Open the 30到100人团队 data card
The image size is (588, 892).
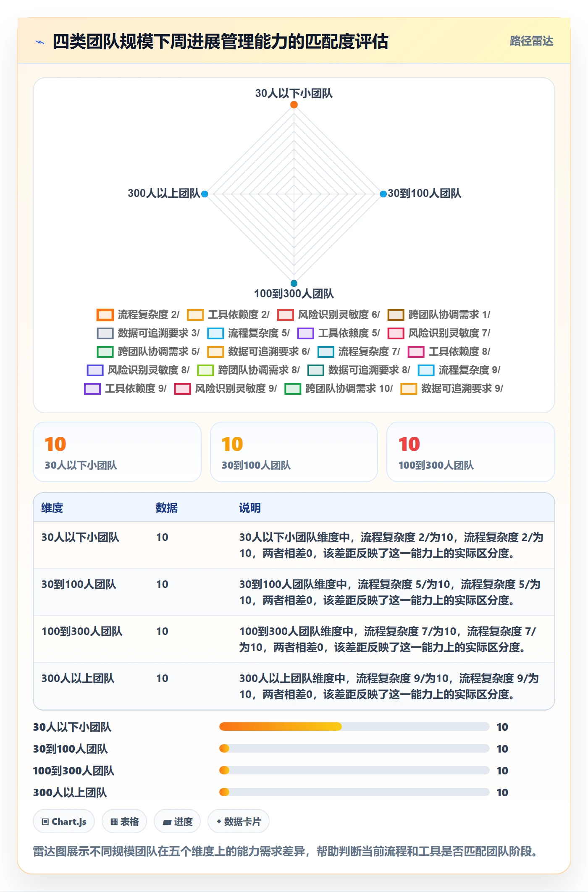(294, 452)
